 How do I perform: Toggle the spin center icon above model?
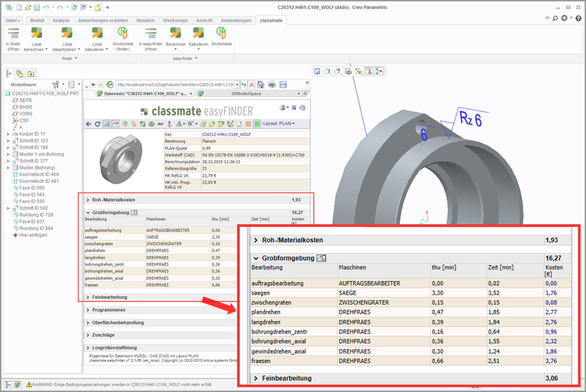click(x=379, y=71)
